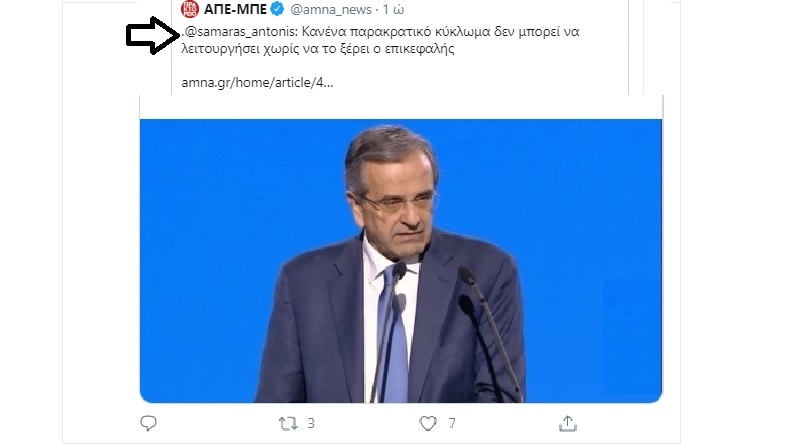Like the tweet with the heart icon
Viewport: 800px width, 445px height.
(x=428, y=423)
